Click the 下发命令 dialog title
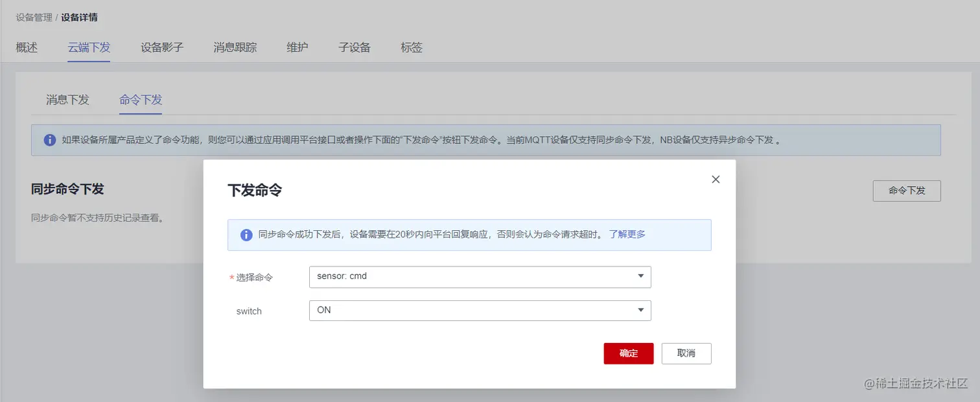 pos(255,190)
